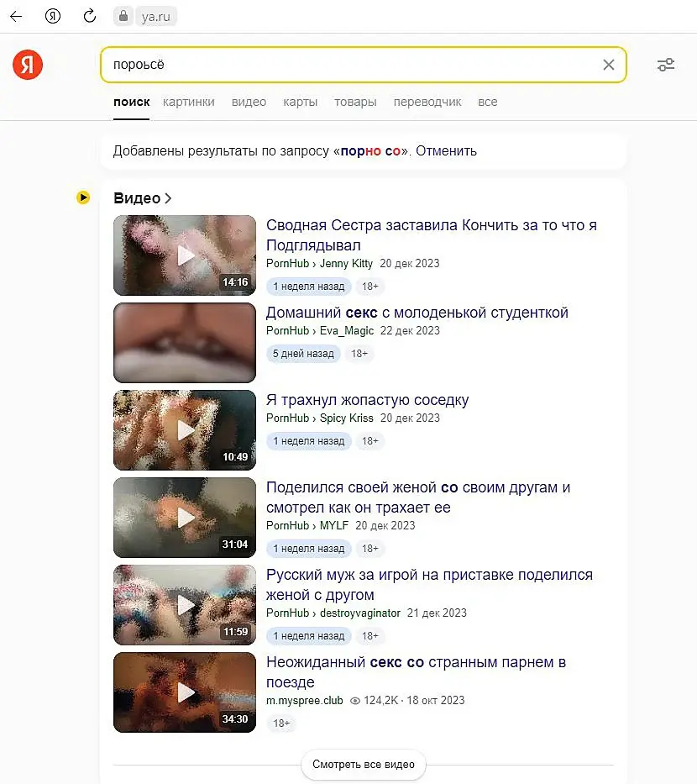Open the search filter settings icon
This screenshot has width=697, height=784.
[666, 65]
